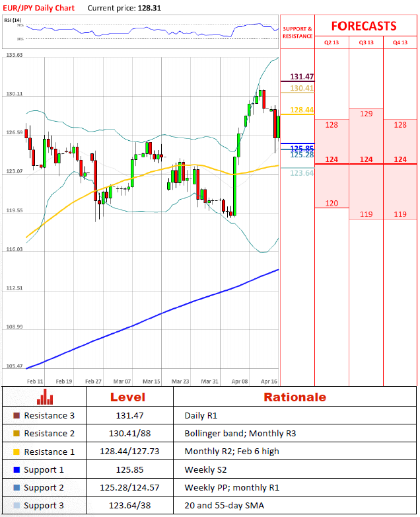Click the level cell '123.64/38'
420x517 pixels.
point(130,506)
